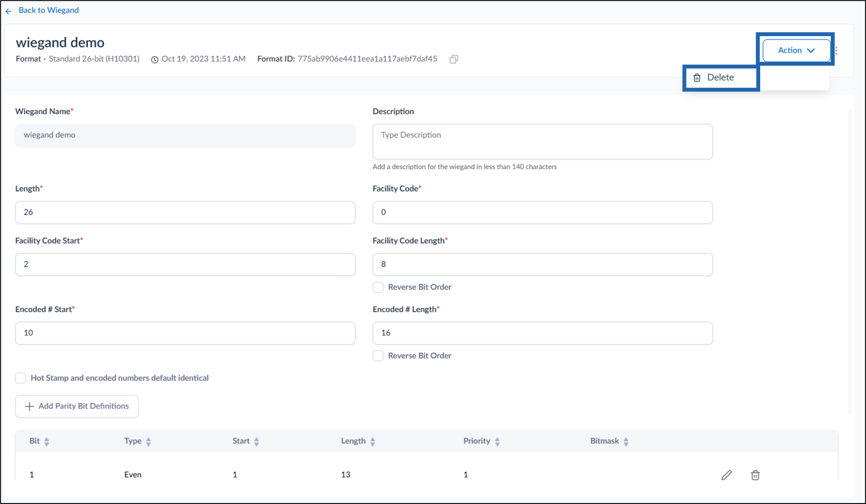Click Add Parity Bit Definitions button
The image size is (866, 504).
tap(77, 406)
